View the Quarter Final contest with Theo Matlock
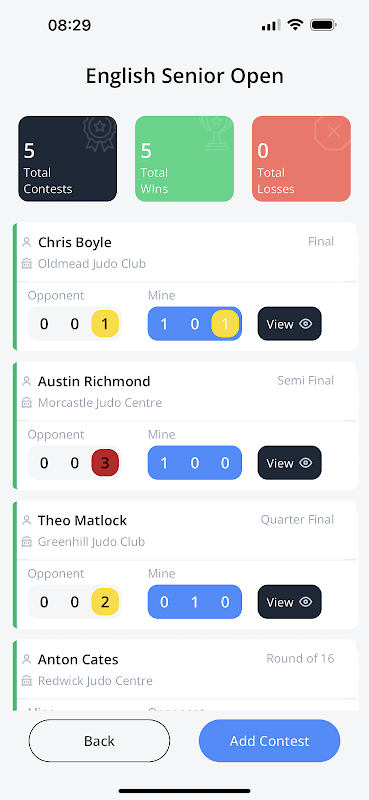Image resolution: width=369 pixels, height=800 pixels. click(x=289, y=602)
